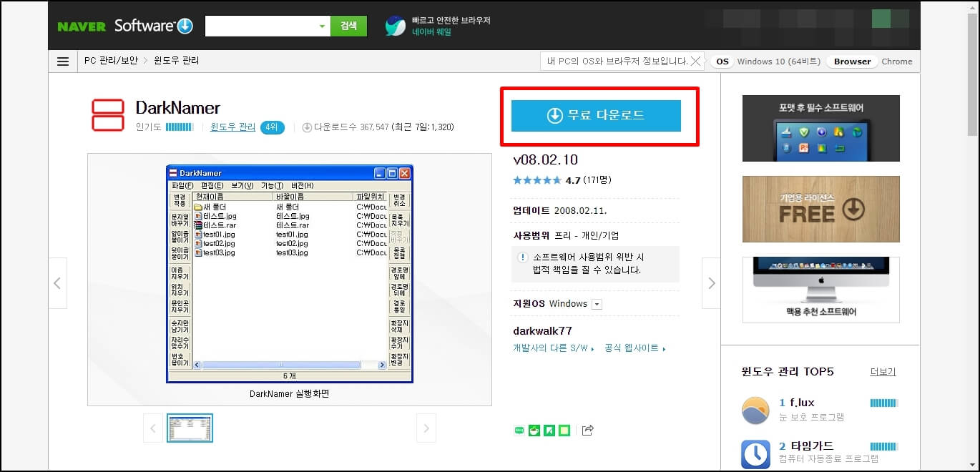Select the DarkNamer screenshot thumbnail
The height and width of the screenshot is (472, 980).
tap(190, 428)
